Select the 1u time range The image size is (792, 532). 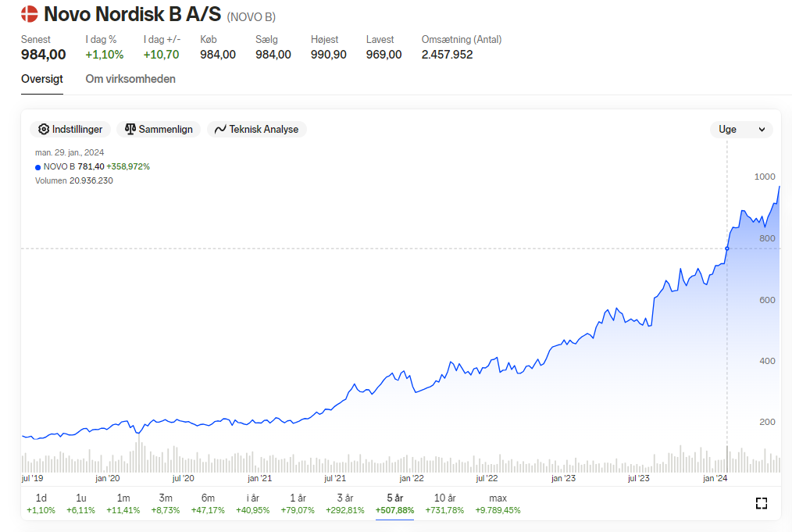(80, 504)
